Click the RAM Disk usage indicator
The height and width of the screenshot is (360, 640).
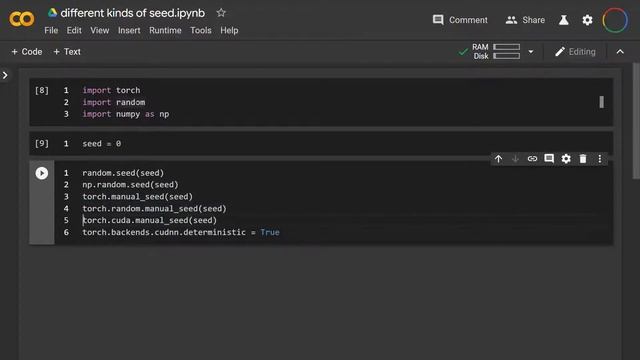(x=496, y=51)
